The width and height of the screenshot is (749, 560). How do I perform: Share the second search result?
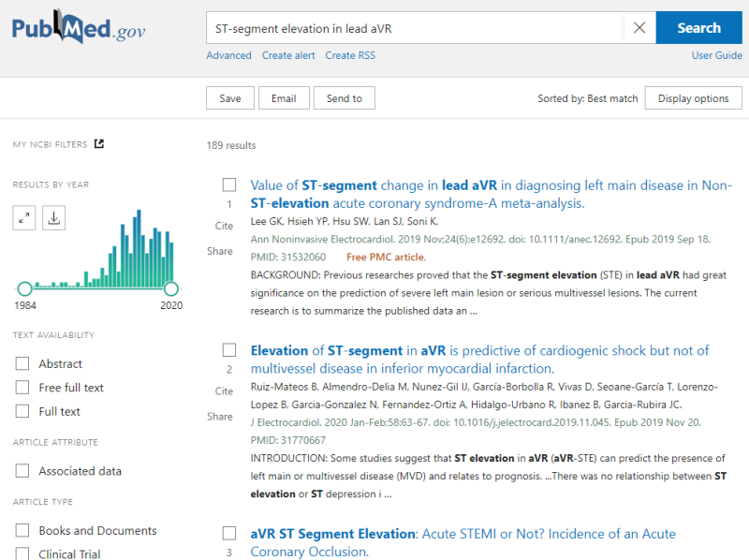(220, 416)
